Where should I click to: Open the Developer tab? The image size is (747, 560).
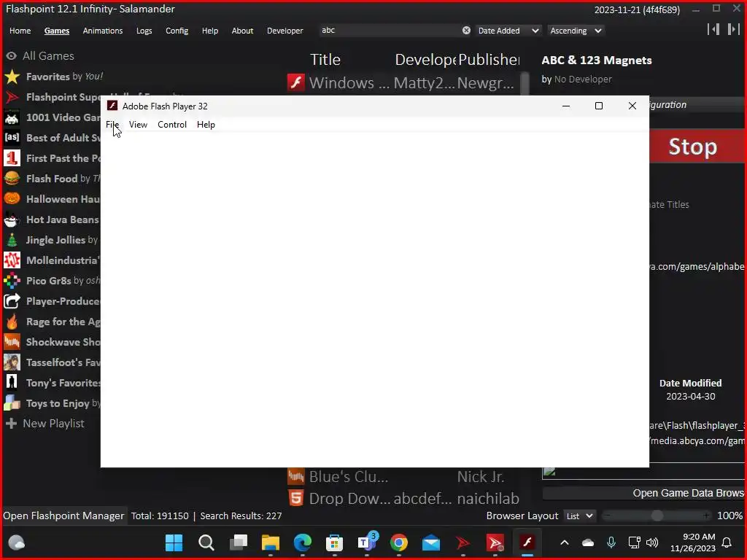click(285, 31)
